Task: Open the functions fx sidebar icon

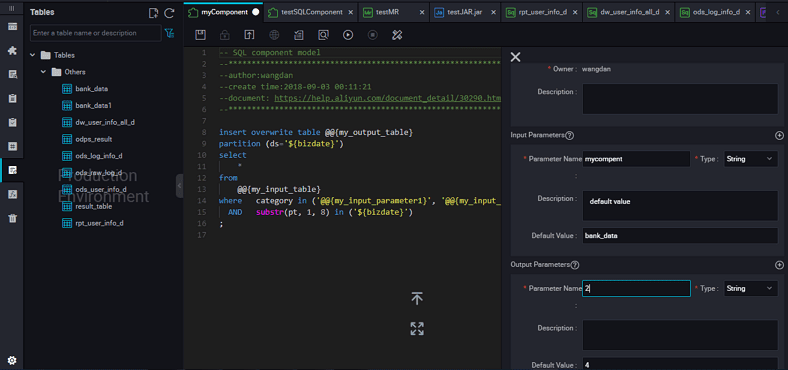Action: point(13,194)
